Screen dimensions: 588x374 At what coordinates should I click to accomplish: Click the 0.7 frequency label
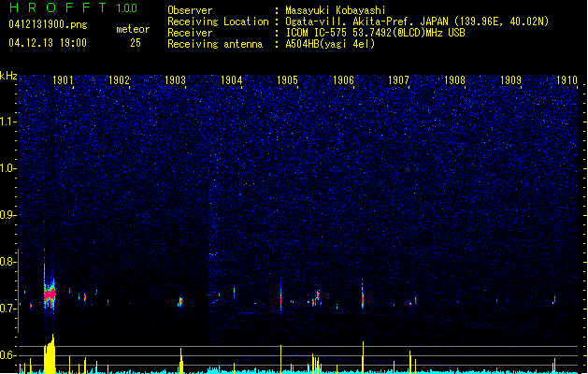[8, 309]
